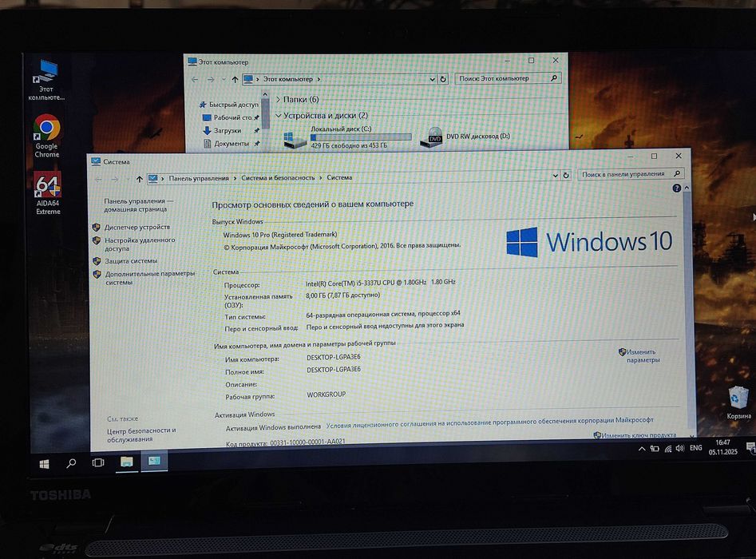756x559 pixels.
Task: Open Дополнительные параметры системы
Action: click(x=150, y=278)
